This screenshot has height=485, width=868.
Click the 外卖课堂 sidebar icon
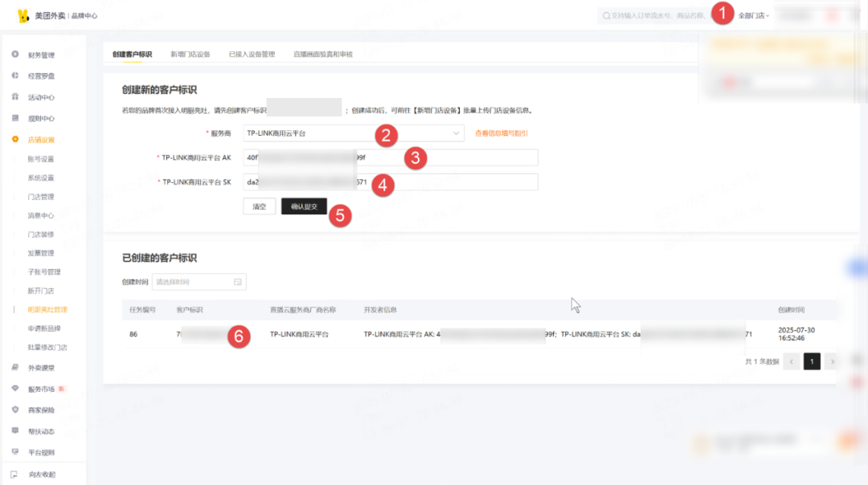[15, 368]
